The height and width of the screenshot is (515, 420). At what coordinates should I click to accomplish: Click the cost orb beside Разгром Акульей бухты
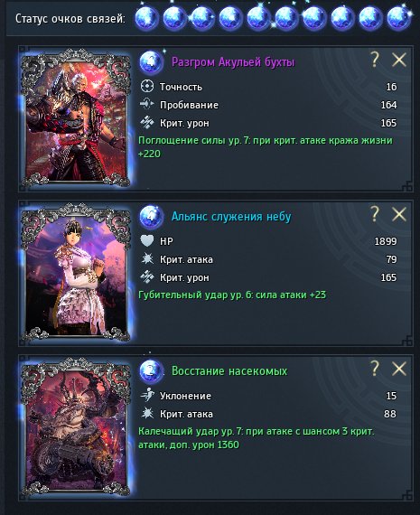[x=151, y=62]
